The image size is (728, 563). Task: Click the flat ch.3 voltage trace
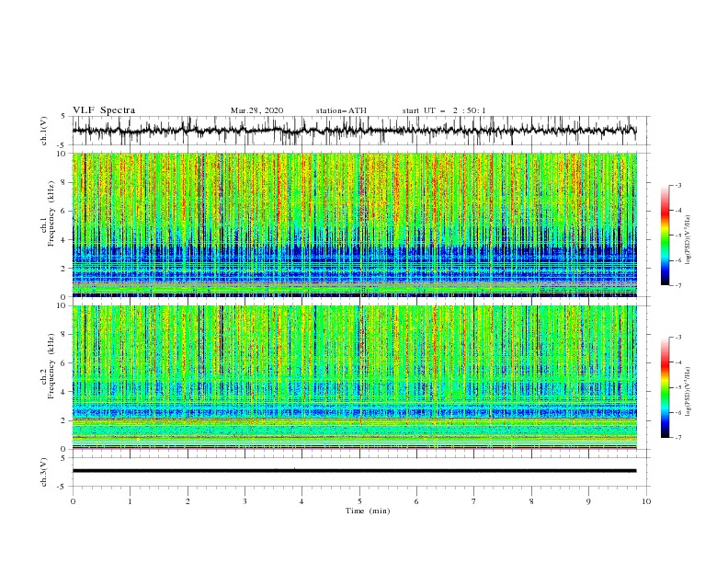click(354, 471)
